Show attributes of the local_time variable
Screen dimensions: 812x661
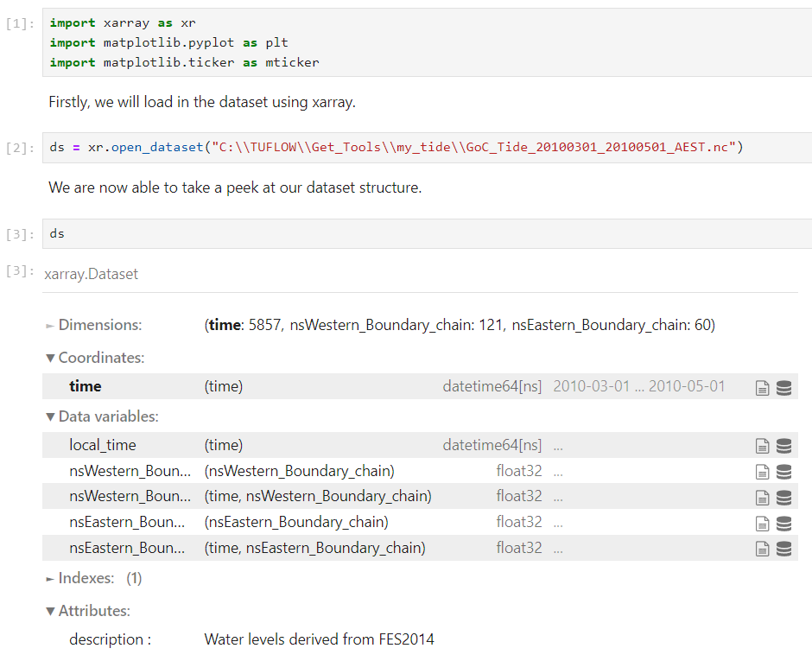pyautogui.click(x=763, y=445)
